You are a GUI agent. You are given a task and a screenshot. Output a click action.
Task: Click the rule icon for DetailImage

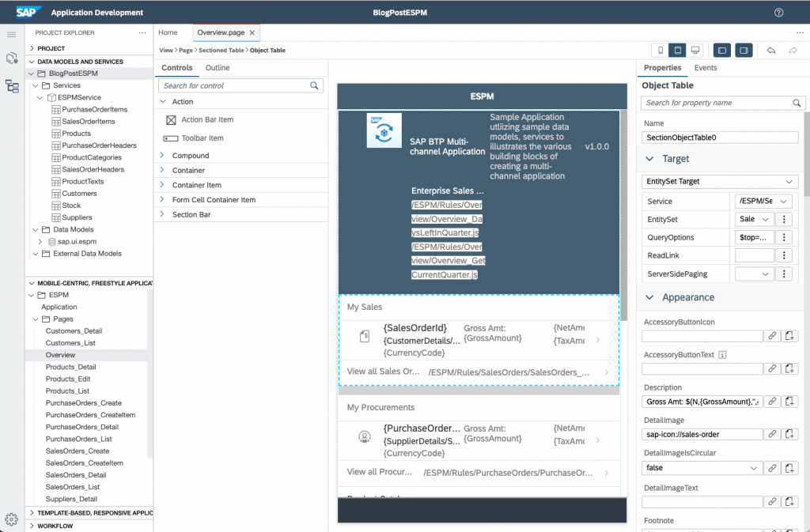tap(790, 435)
